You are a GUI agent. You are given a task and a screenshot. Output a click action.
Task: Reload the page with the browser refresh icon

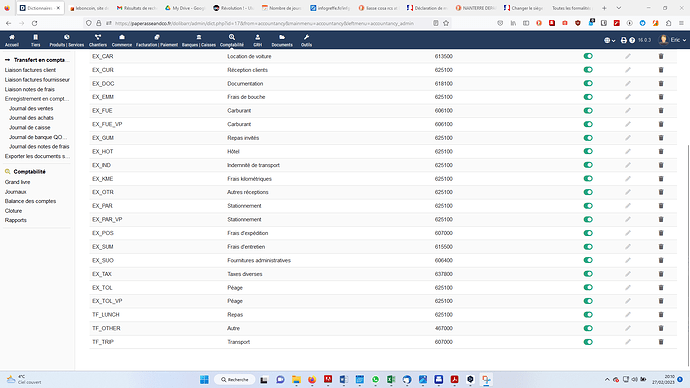pos(34,23)
